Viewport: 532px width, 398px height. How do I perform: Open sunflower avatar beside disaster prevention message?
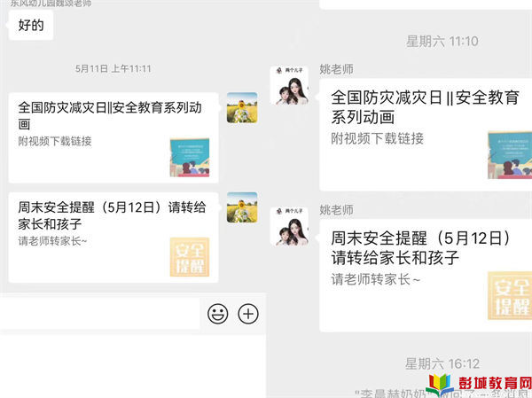click(242, 107)
